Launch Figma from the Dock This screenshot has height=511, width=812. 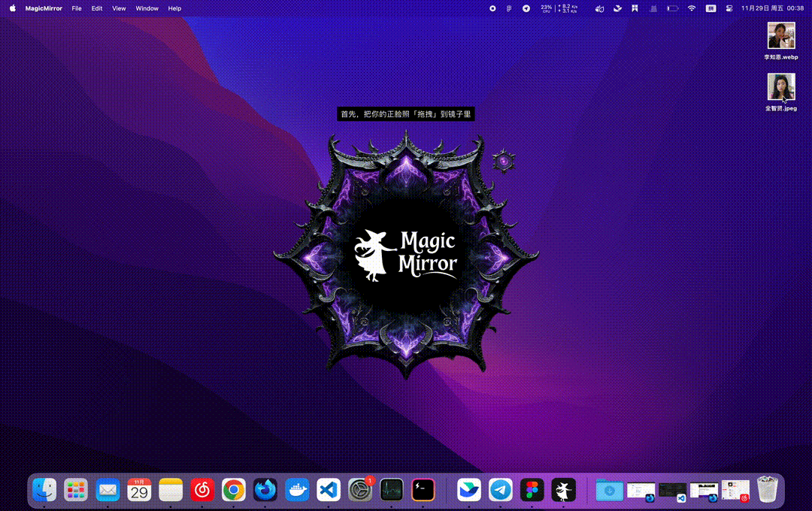(532, 489)
